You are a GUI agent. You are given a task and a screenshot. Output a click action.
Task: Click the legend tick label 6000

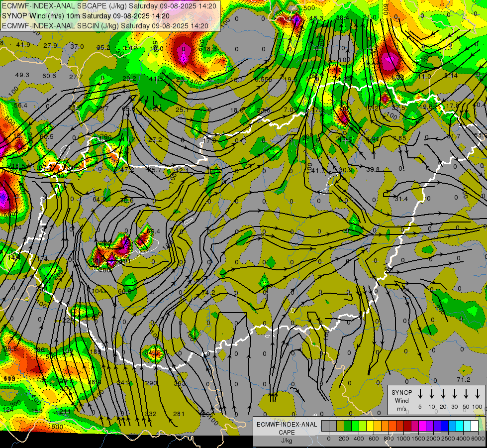click(x=478, y=439)
